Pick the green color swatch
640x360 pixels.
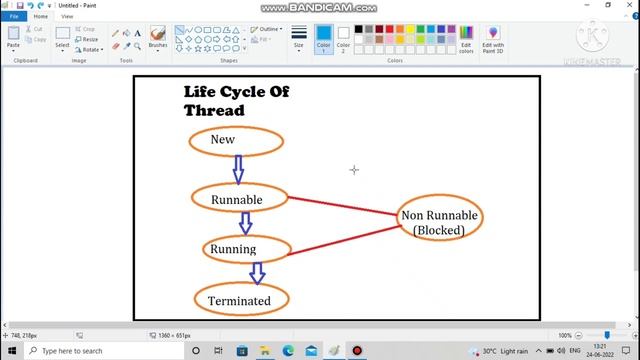click(x=420, y=29)
